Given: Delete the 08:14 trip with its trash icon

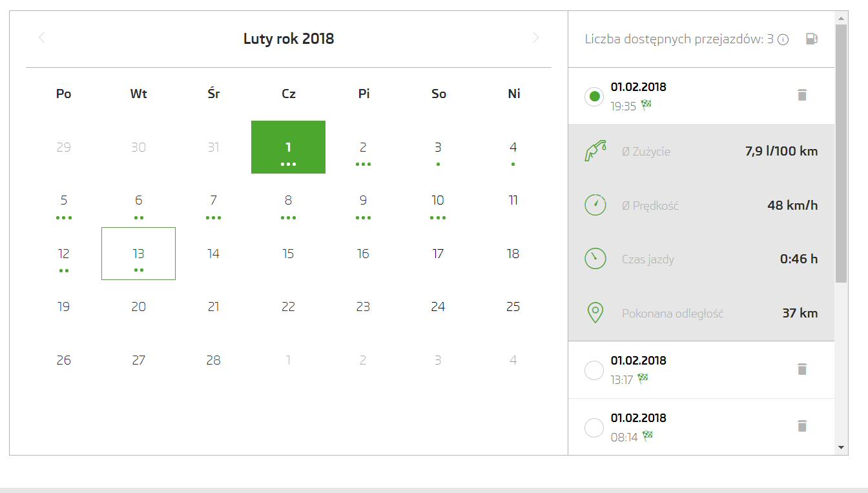Looking at the screenshot, I should point(802,426).
